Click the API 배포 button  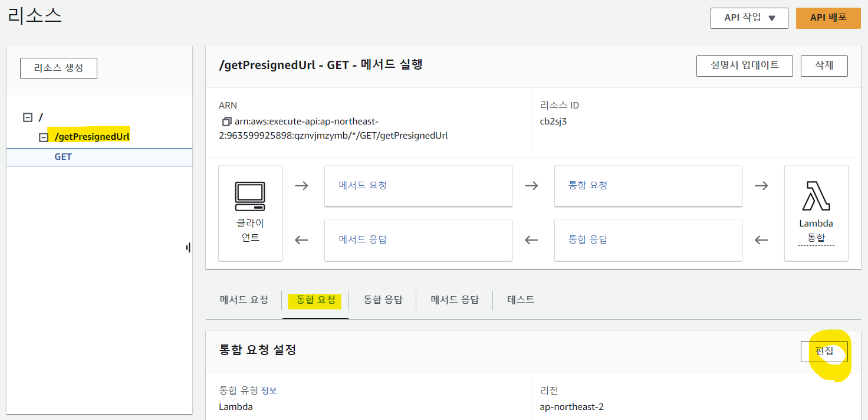coord(828,18)
